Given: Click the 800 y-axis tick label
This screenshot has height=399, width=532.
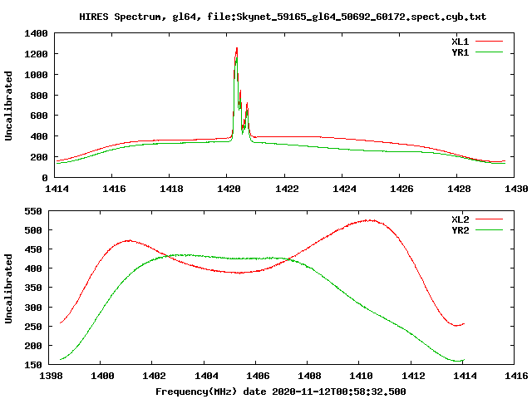Looking at the screenshot, I should 39,96.
